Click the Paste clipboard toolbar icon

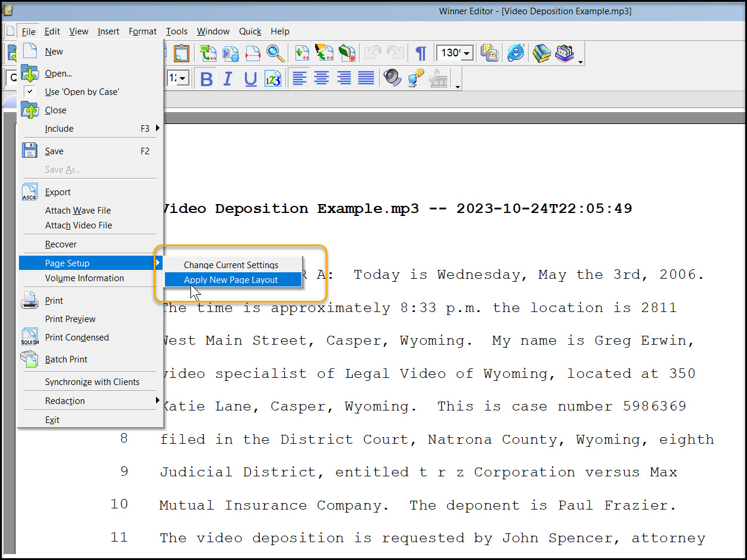click(x=181, y=53)
